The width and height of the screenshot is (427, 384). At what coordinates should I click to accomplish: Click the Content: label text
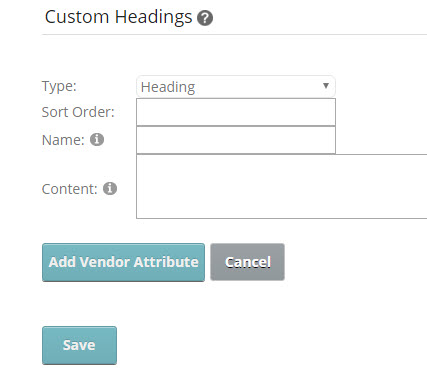[x=69, y=189]
